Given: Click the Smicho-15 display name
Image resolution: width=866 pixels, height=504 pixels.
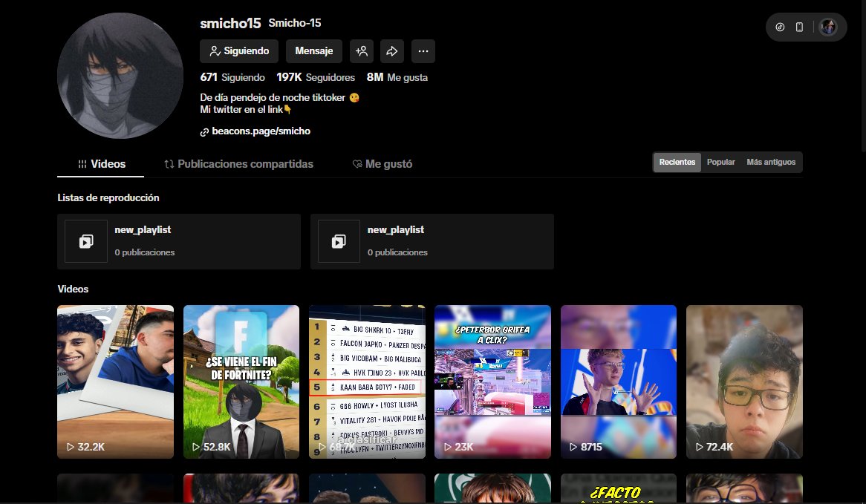Looking at the screenshot, I should click(294, 23).
